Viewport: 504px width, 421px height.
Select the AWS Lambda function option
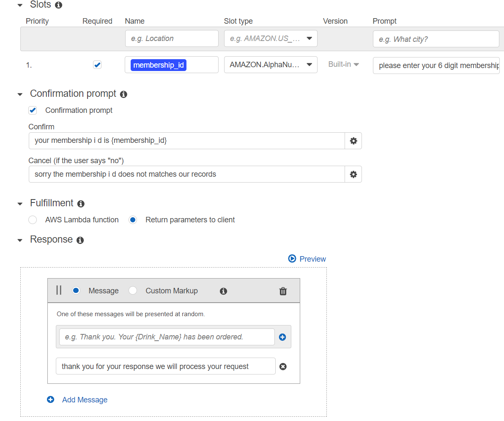[x=33, y=220]
